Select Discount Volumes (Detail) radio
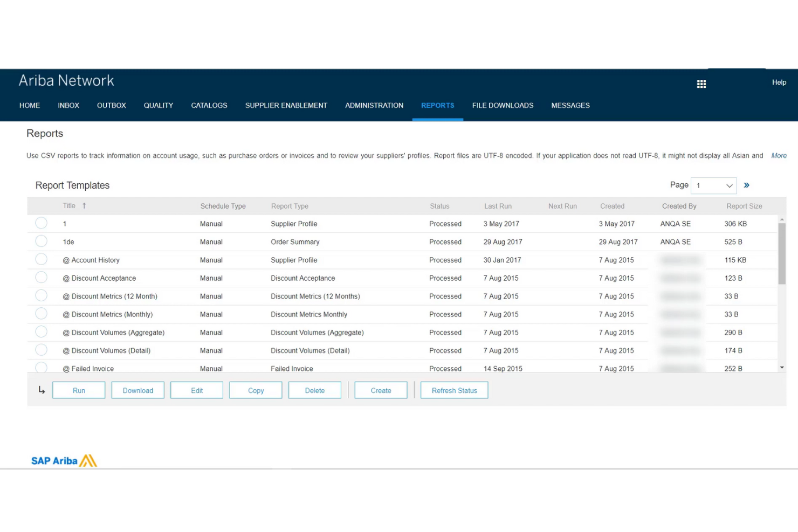 pos(41,350)
